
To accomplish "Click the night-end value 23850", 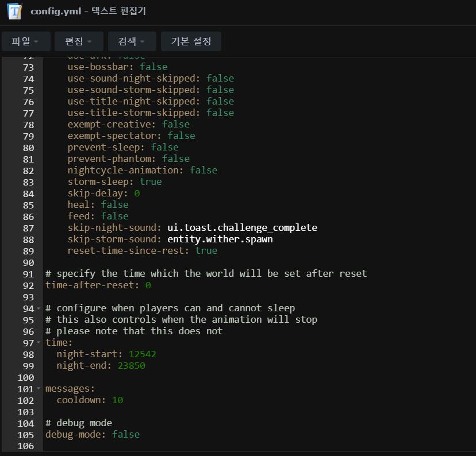I will tap(131, 366).
